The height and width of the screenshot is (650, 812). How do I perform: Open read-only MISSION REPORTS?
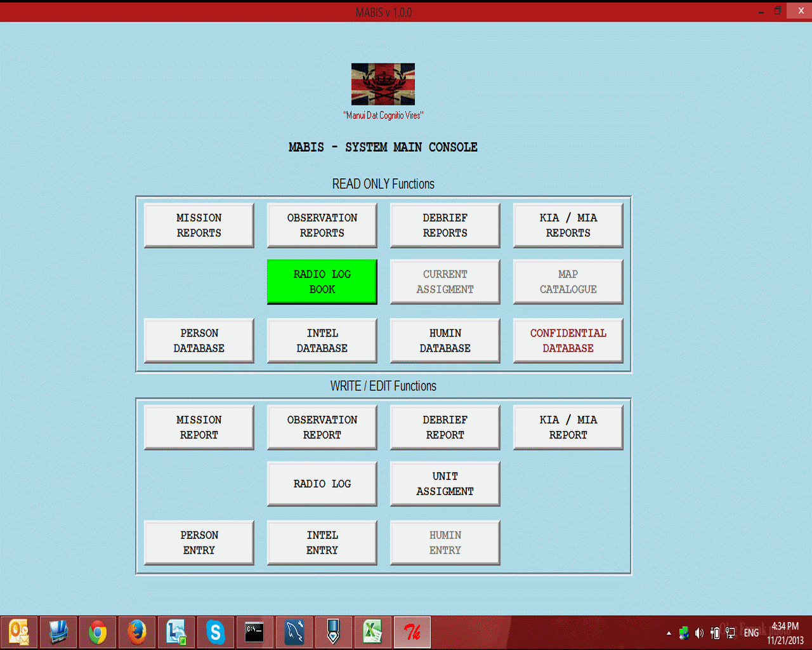[199, 225]
